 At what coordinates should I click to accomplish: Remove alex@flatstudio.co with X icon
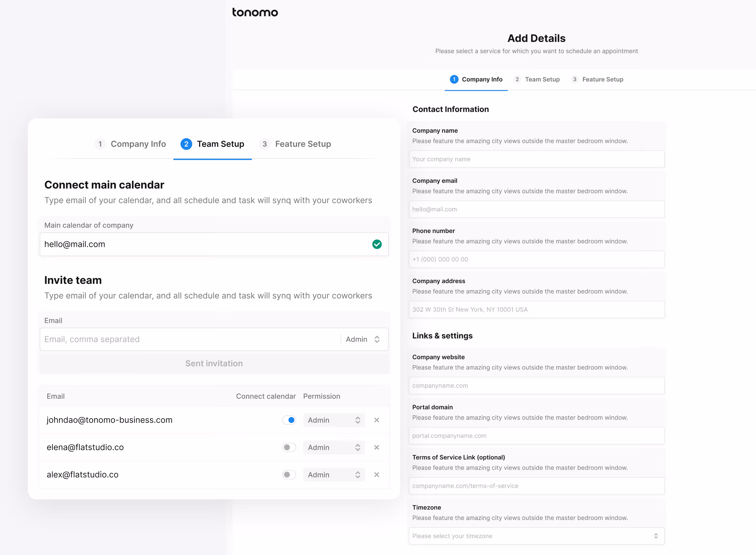pyautogui.click(x=377, y=474)
